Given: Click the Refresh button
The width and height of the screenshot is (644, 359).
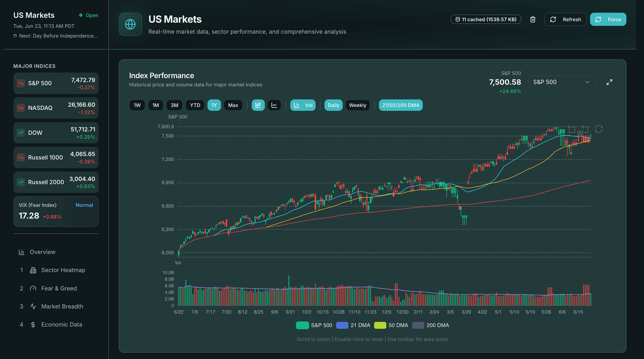Looking at the screenshot, I should (x=565, y=20).
